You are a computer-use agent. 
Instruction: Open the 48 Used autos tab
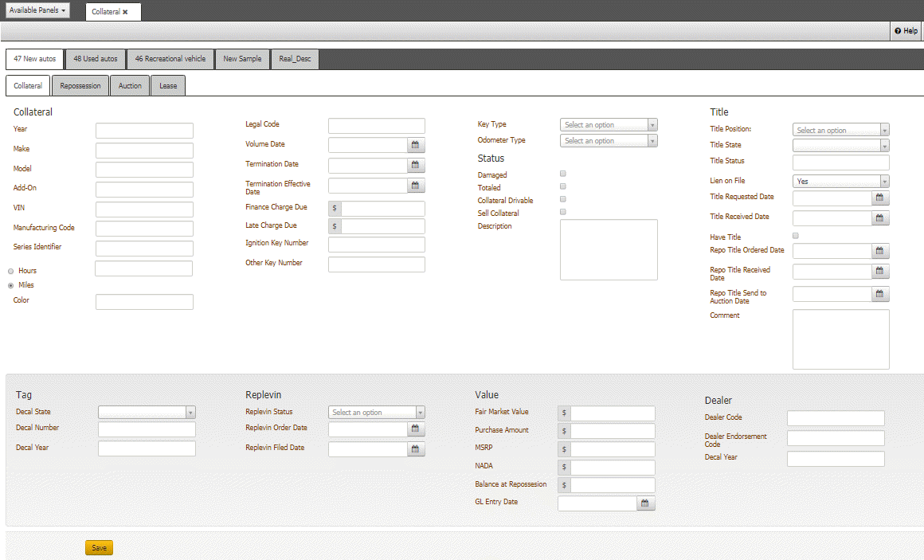coord(95,58)
